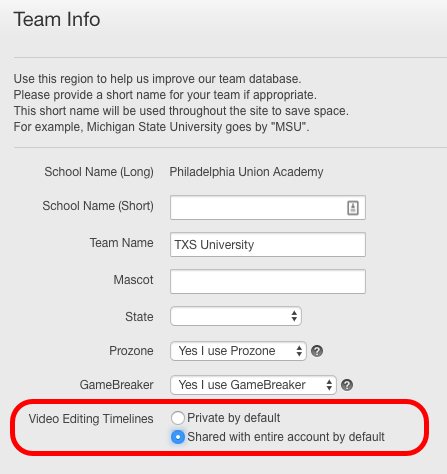Click the State field label
Image resolution: width=447 pixels, height=474 pixels.
coord(139,317)
